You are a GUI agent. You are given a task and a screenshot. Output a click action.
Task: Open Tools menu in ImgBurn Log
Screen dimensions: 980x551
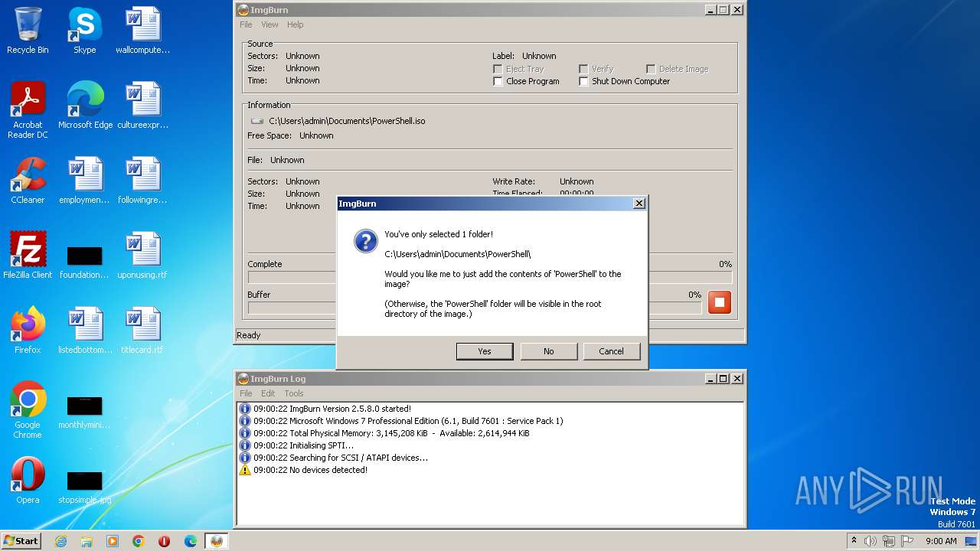(x=294, y=393)
